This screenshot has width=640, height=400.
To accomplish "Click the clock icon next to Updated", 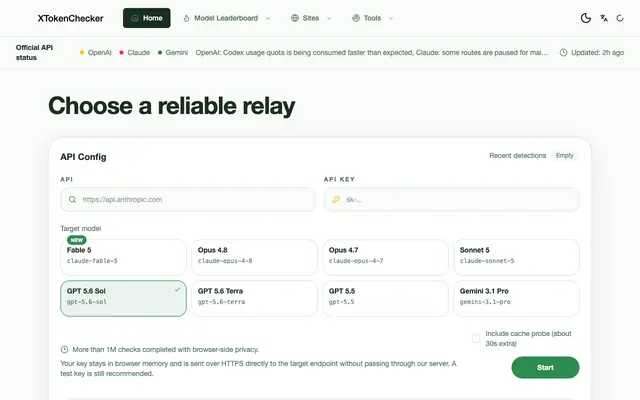I will tap(563, 53).
